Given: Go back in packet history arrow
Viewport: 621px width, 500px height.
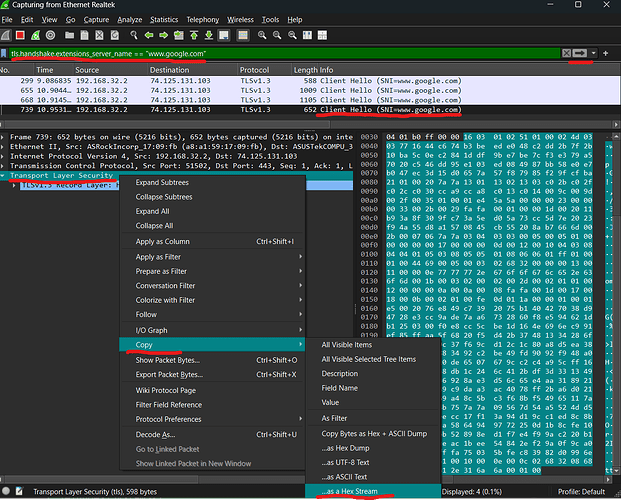Looking at the screenshot, I should [149, 35].
